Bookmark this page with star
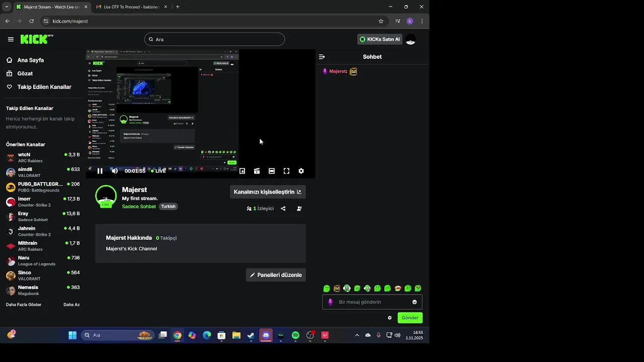Viewport: 644px width, 362px height. point(381,21)
